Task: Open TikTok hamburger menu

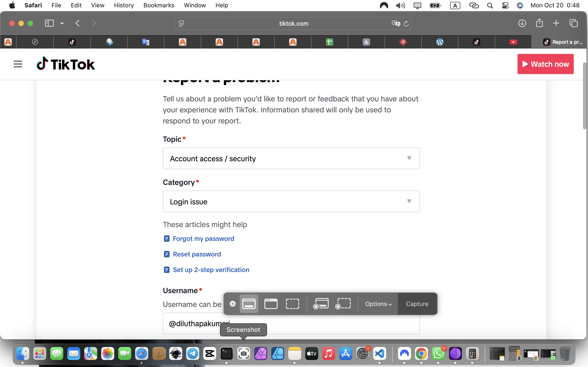Action: (x=18, y=64)
